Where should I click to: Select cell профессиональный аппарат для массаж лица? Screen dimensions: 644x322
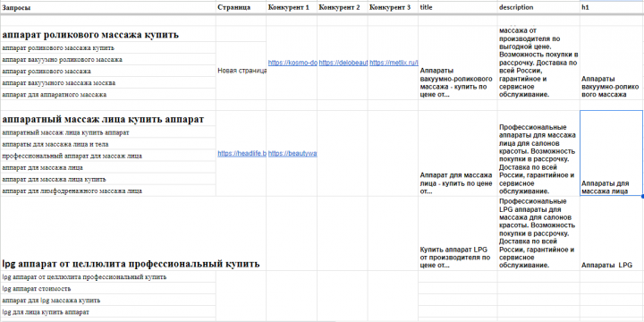tap(108, 156)
